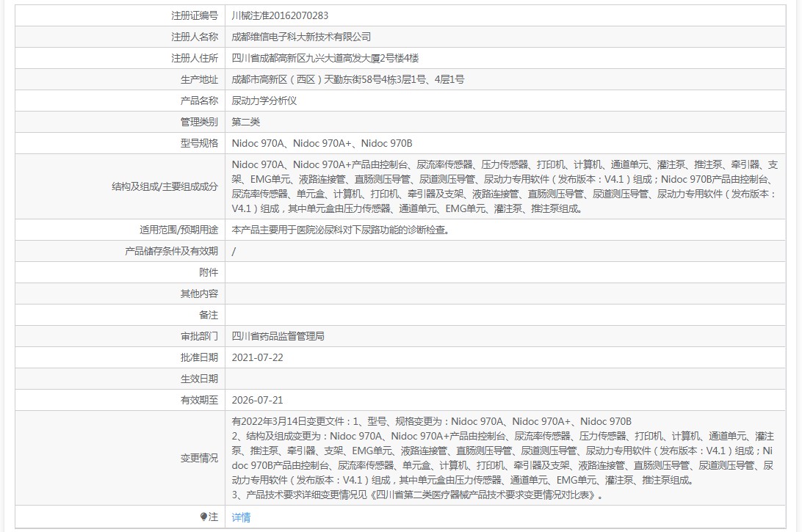Image resolution: width=802 pixels, height=532 pixels.
Task: Open the 详情 link
Action: (241, 517)
